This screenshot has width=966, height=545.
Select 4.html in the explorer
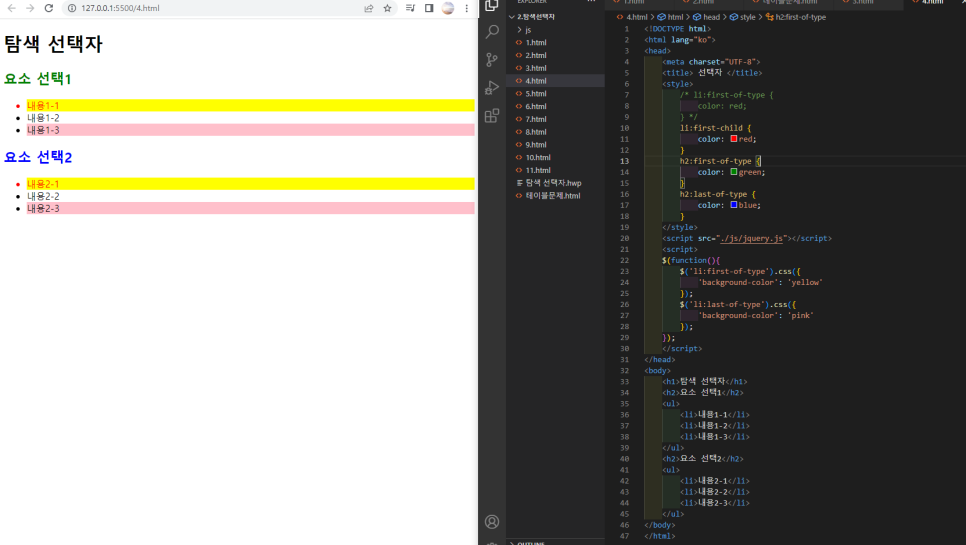pos(555,81)
